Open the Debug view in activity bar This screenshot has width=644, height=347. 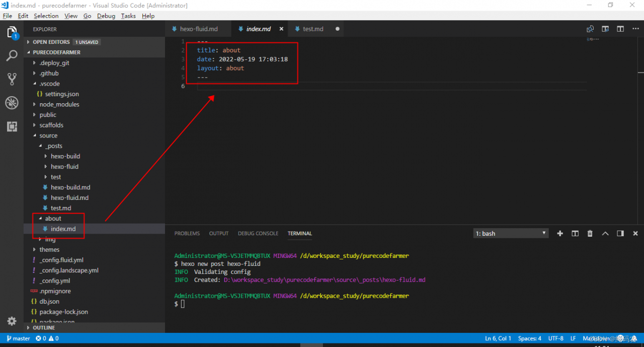[12, 103]
